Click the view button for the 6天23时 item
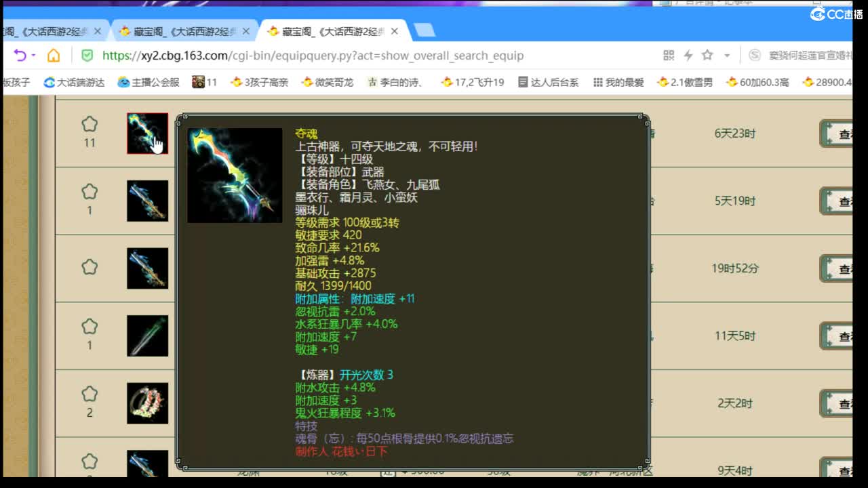The height and width of the screenshot is (488, 868). (x=837, y=134)
